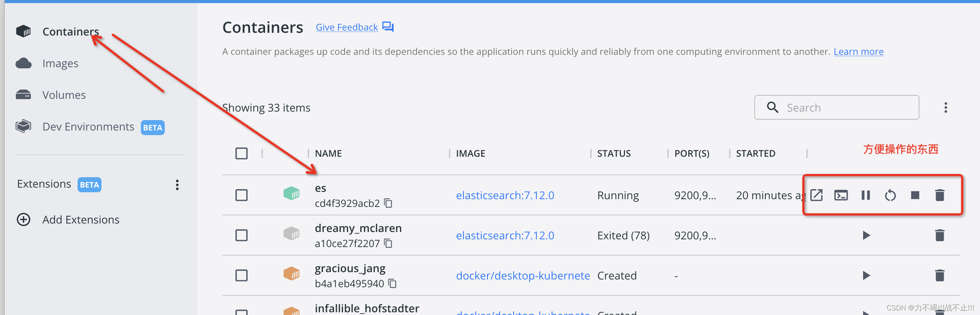Open Dev Environments in the sidebar
Screen dimensions: 980x315
click(88, 127)
